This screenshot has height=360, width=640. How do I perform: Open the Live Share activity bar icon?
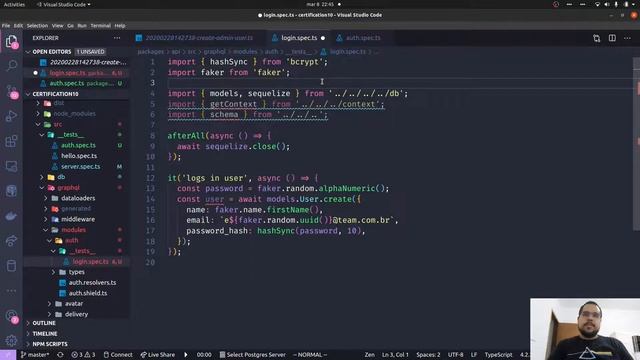[11, 241]
